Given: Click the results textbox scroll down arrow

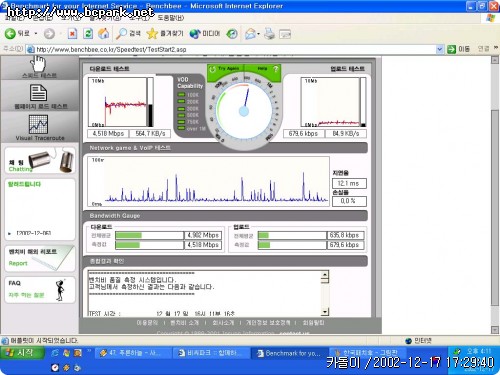Looking at the screenshot, I should (x=325, y=312).
